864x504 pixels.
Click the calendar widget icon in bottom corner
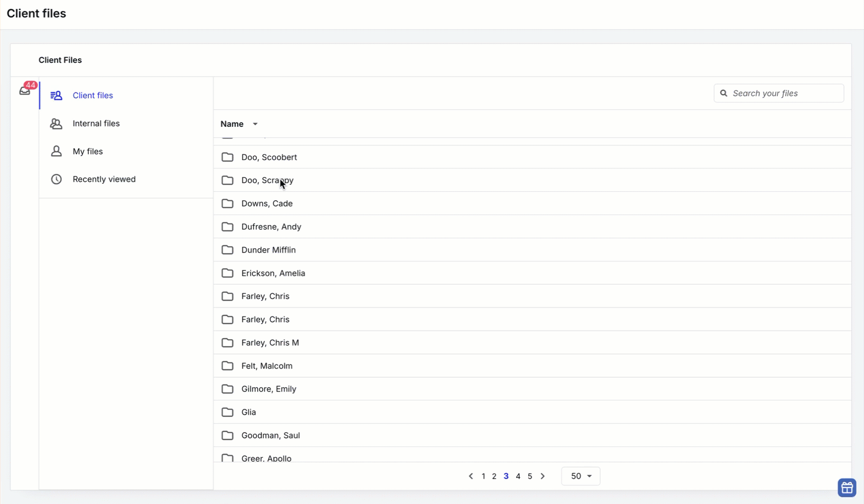coord(847,488)
